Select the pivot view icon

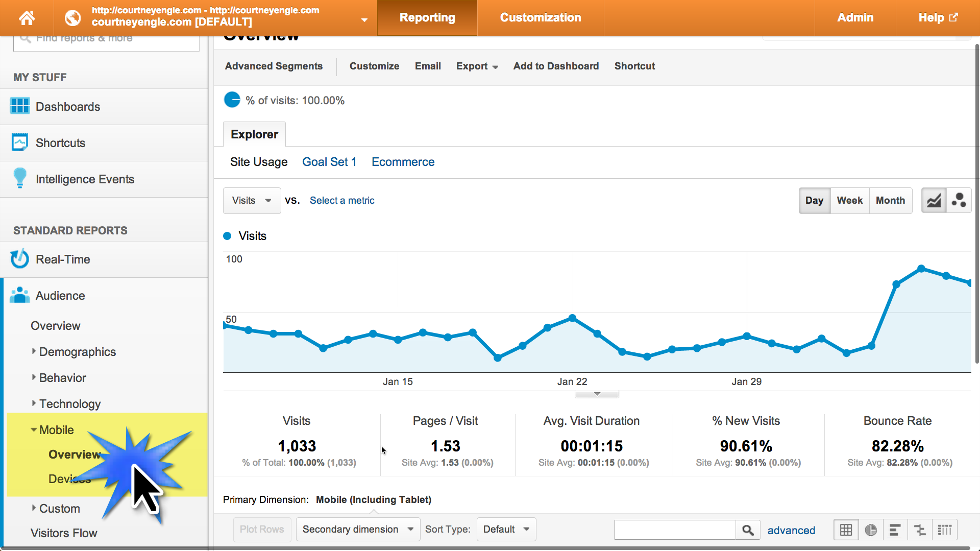tap(945, 530)
